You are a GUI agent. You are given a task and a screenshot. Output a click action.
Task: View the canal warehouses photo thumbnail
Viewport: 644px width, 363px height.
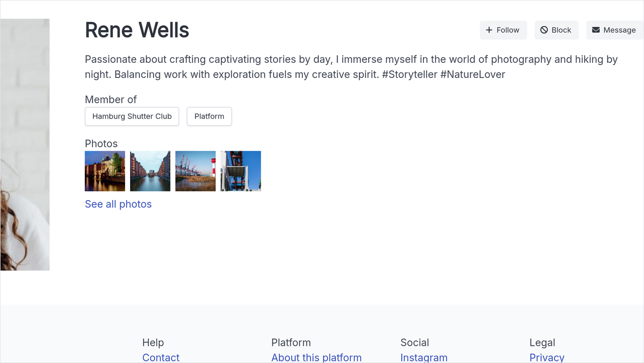(x=150, y=171)
